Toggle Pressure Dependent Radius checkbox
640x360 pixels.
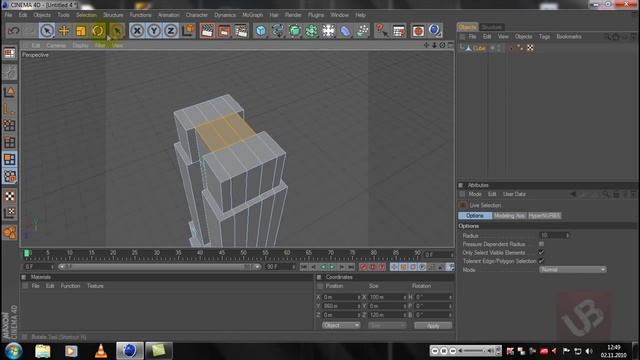(x=541, y=244)
